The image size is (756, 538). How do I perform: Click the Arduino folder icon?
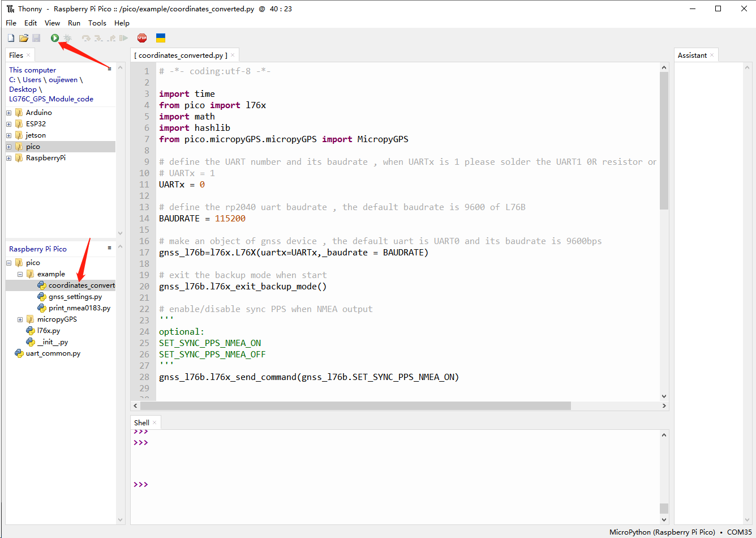(x=19, y=113)
